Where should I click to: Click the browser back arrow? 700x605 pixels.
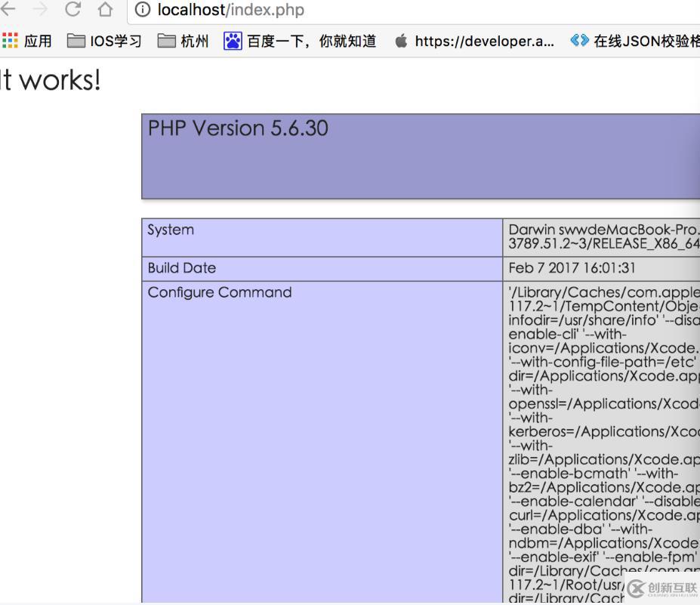pyautogui.click(x=8, y=8)
